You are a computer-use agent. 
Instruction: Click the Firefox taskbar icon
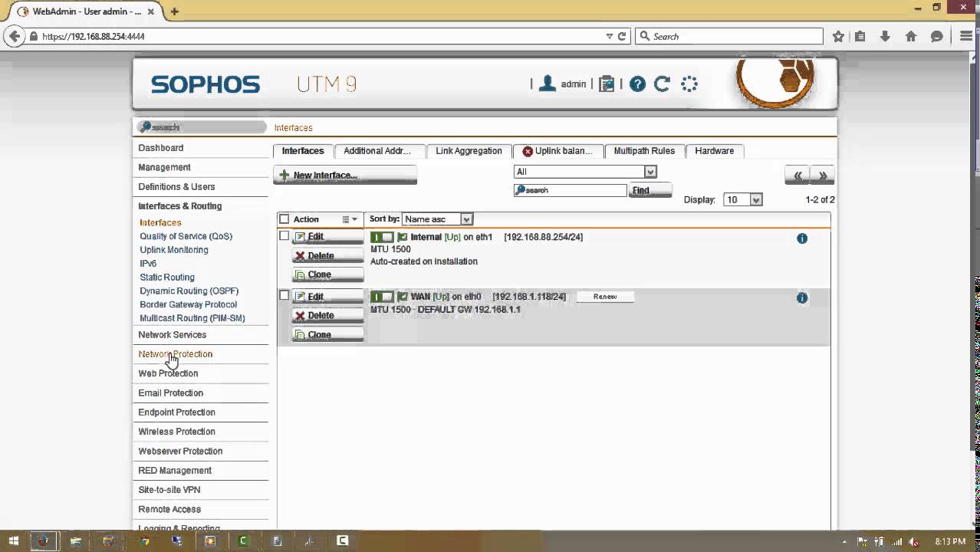click(43, 541)
